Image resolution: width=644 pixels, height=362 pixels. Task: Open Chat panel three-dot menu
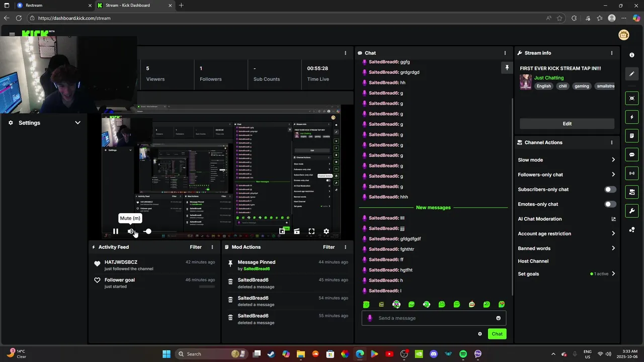(505, 53)
